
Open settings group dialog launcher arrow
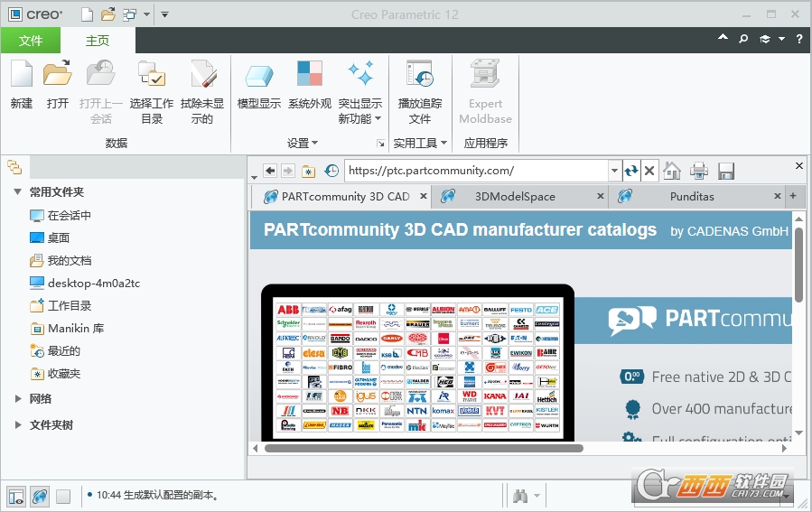coord(380,144)
